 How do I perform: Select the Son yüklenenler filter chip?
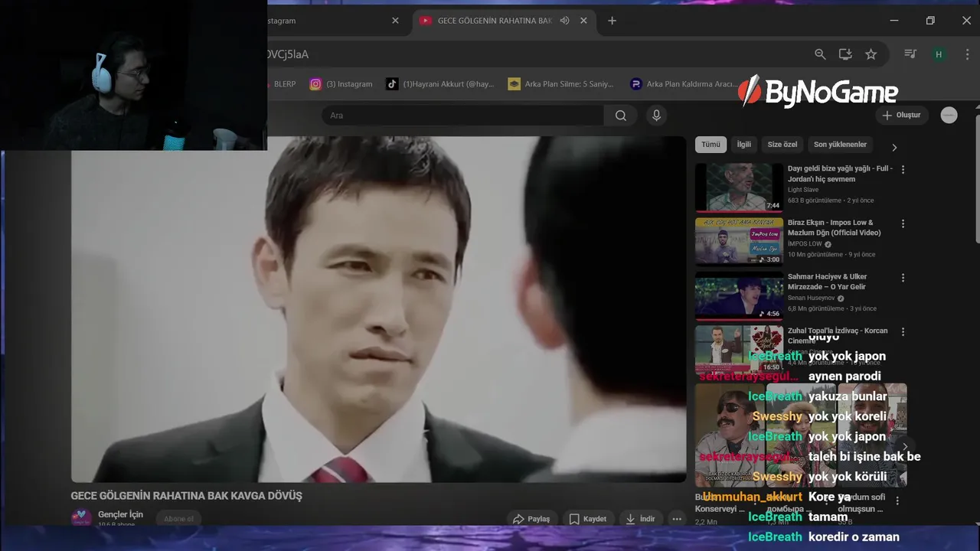840,145
